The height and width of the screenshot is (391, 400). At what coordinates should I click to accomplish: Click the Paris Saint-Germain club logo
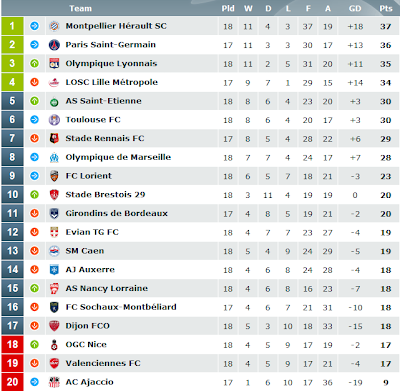(54, 45)
